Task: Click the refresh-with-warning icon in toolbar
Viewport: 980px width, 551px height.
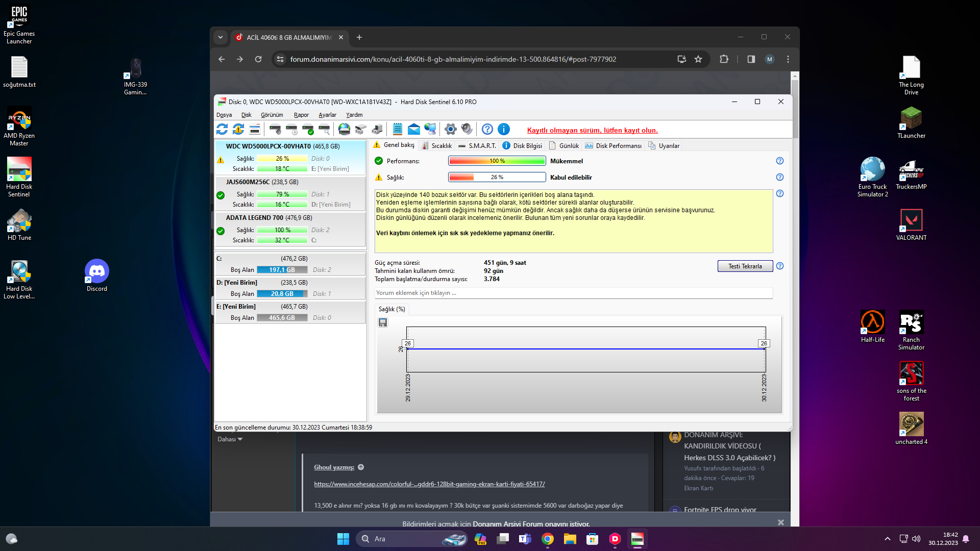Action: click(238, 129)
